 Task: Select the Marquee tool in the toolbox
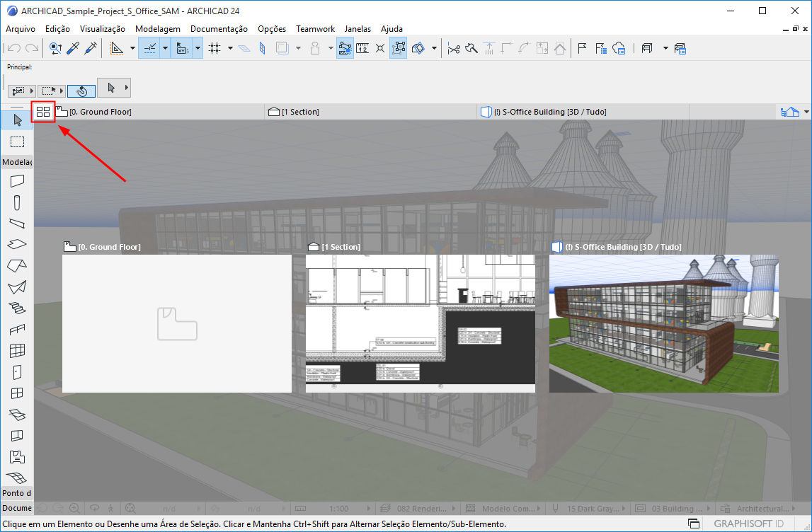17,141
